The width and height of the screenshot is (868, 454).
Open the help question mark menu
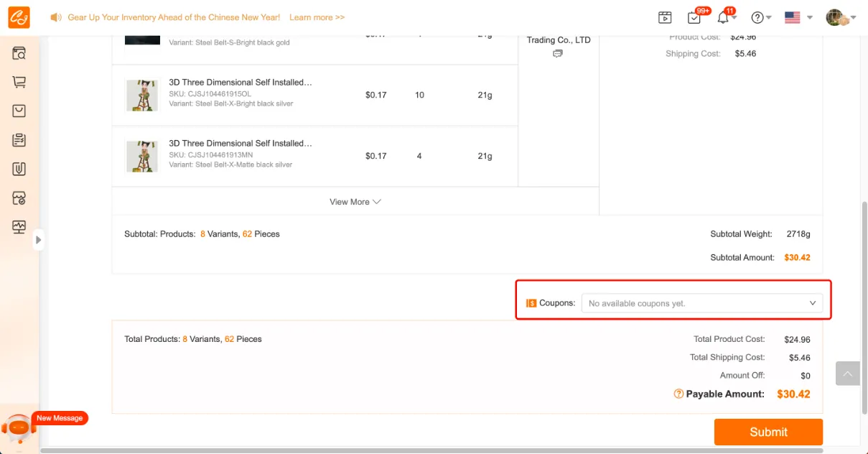[760, 17]
